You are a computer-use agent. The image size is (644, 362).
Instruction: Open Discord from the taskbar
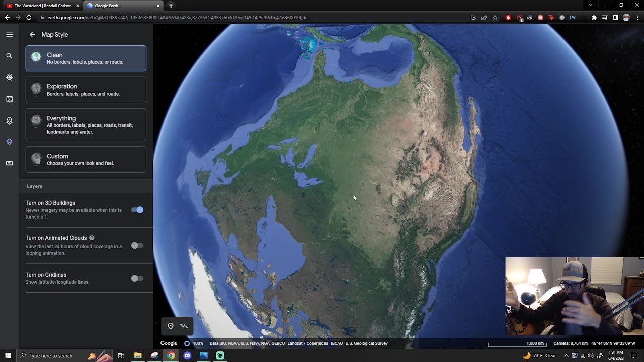(x=187, y=356)
